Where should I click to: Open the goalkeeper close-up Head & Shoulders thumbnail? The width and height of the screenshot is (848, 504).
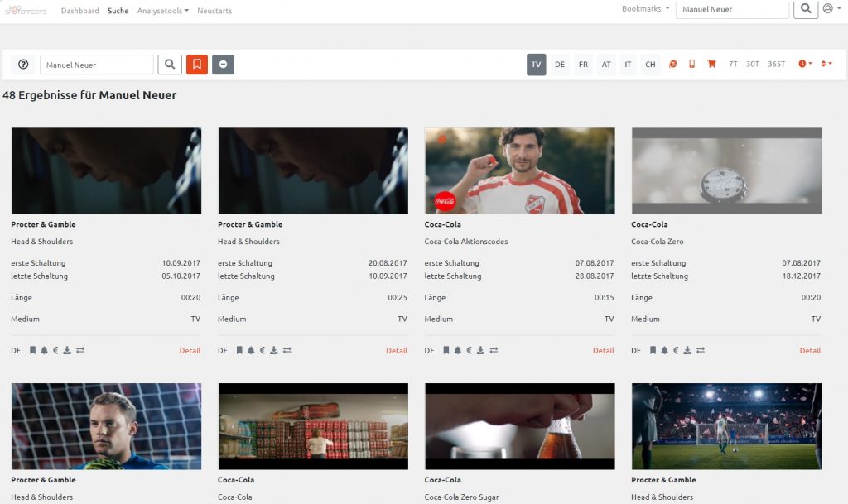point(107,426)
